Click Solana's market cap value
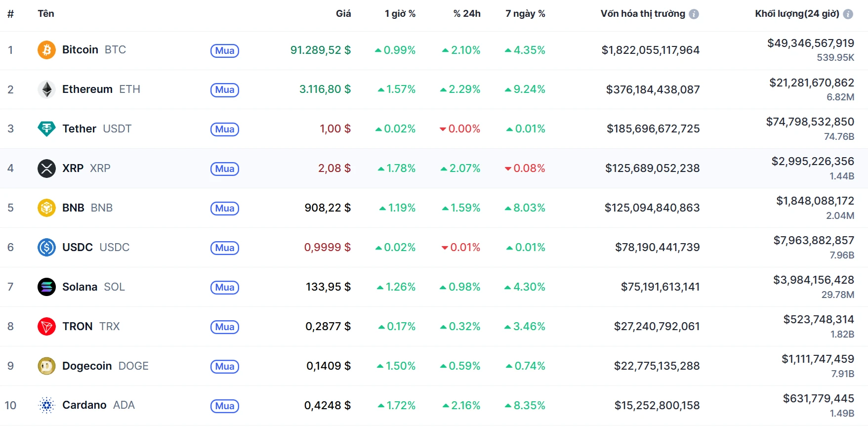The width and height of the screenshot is (868, 427). click(x=660, y=287)
